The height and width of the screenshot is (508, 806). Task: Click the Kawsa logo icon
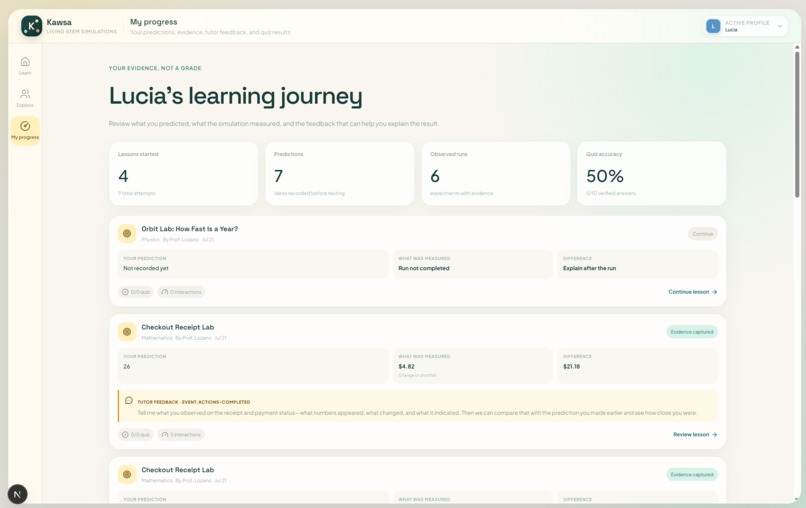[x=31, y=26]
